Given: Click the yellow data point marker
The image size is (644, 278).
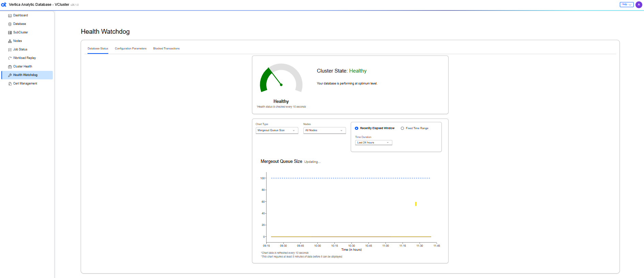Looking at the screenshot, I should click(x=416, y=204).
